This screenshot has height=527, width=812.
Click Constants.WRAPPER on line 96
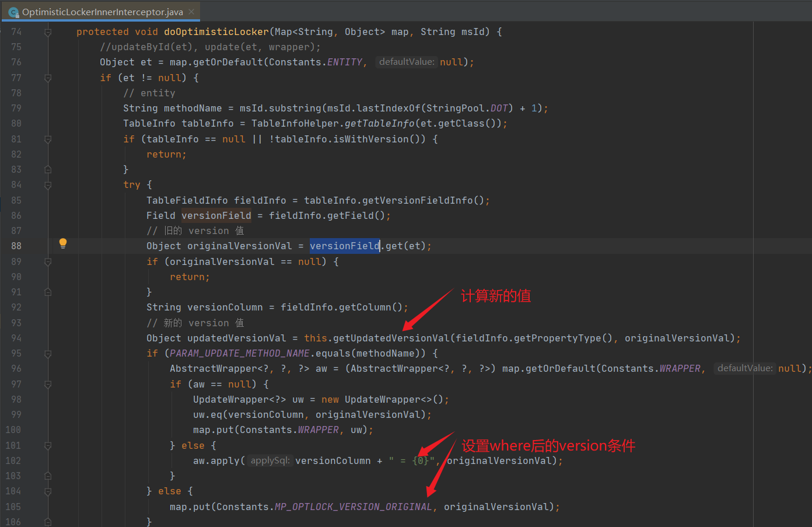click(651, 369)
